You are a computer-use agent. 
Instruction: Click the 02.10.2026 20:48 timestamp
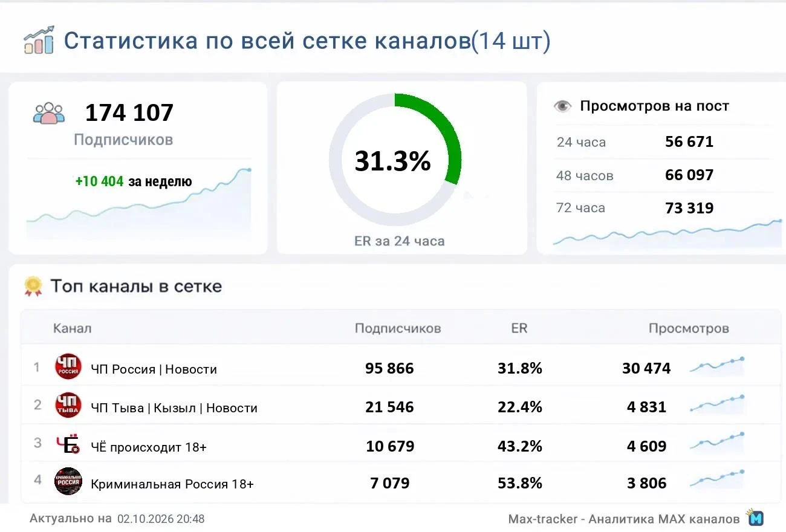click(161, 519)
